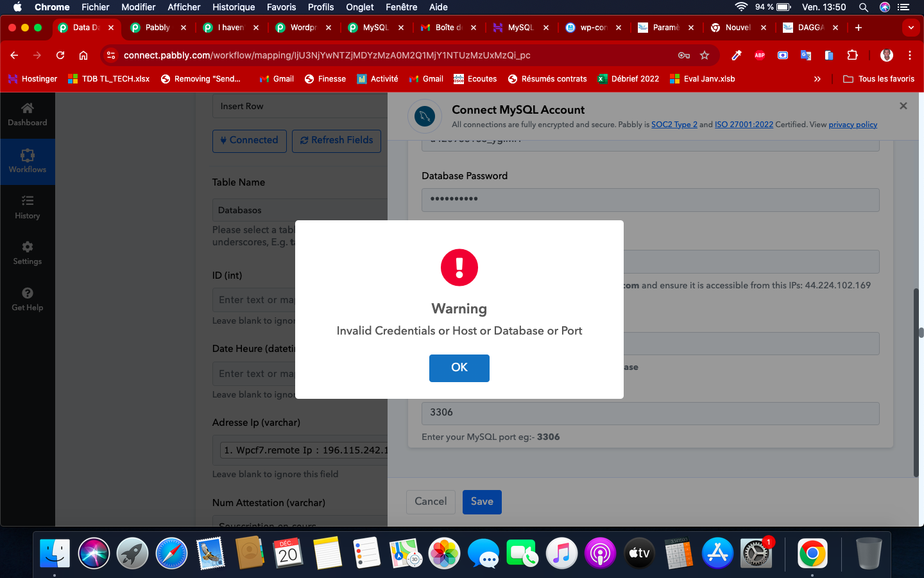Launch Safari from the Dock

tap(171, 554)
